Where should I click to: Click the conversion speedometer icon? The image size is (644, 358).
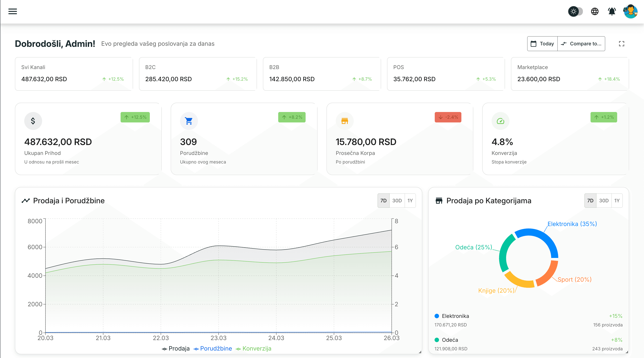coord(500,121)
